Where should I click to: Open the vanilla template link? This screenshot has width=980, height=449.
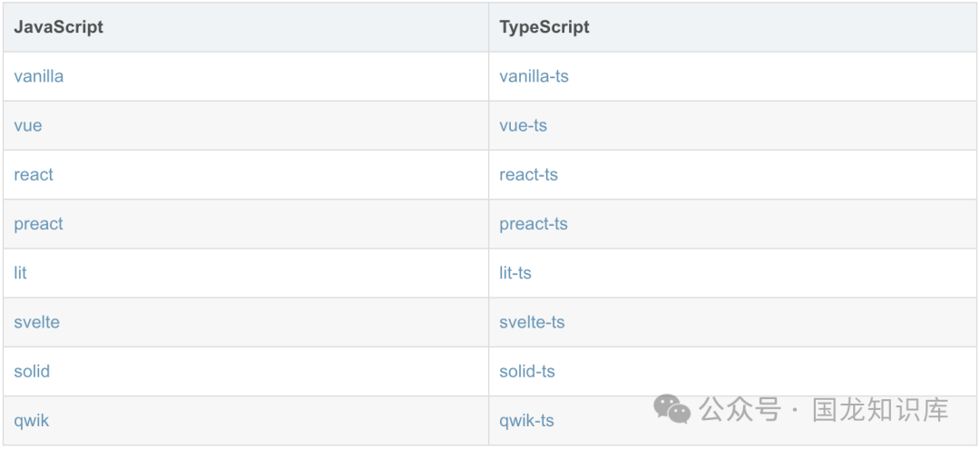39,76
